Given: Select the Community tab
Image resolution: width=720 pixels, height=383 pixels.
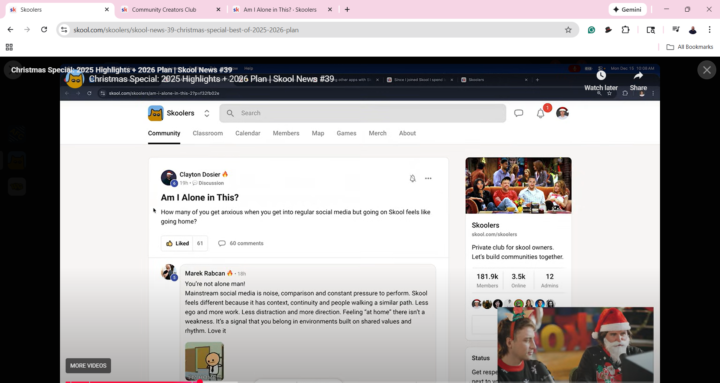Looking at the screenshot, I should click(164, 133).
